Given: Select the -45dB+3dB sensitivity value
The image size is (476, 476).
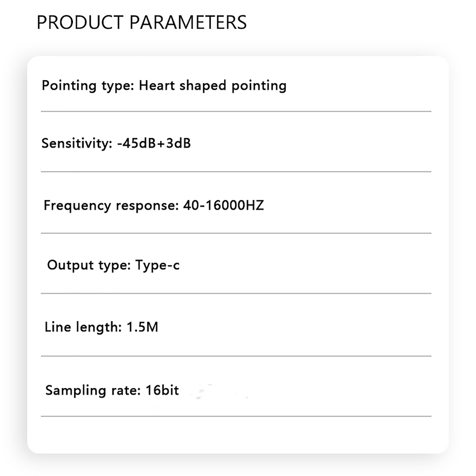Looking at the screenshot, I should (154, 143).
